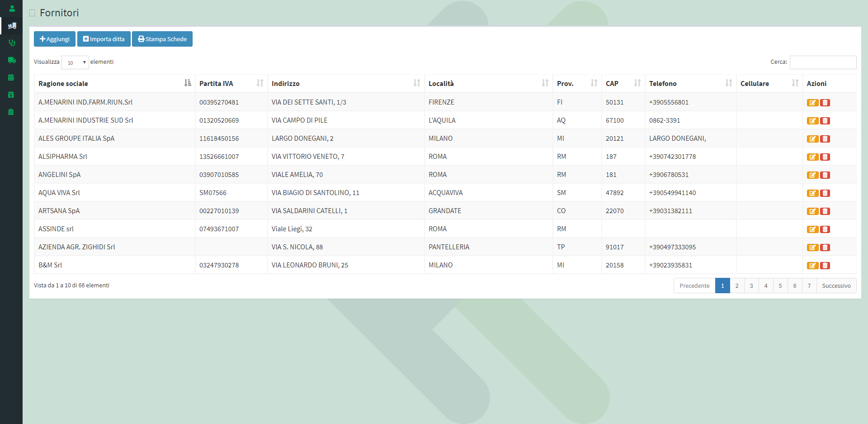Sort table by Partita IVA column
The width and height of the screenshot is (868, 424).
231,84
